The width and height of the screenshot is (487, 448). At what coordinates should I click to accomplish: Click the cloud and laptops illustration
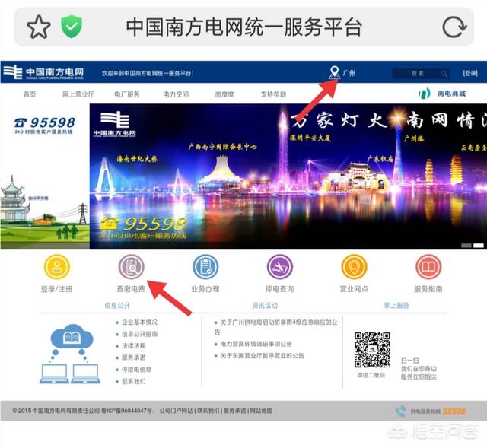pyautogui.click(x=71, y=354)
